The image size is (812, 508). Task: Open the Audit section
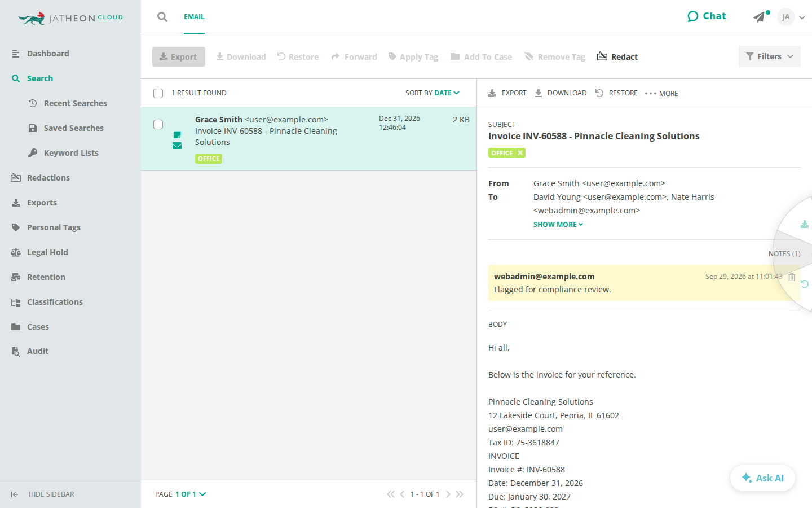[x=29, y=351]
